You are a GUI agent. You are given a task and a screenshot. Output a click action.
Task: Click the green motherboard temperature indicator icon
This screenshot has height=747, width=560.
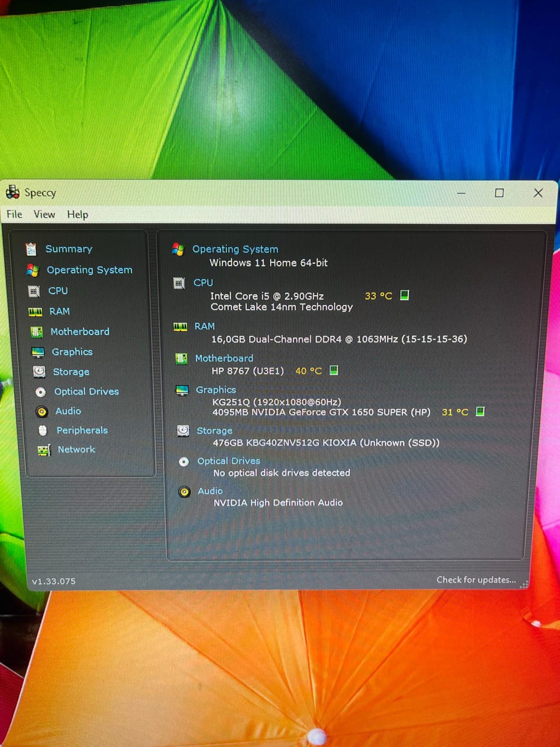click(334, 370)
